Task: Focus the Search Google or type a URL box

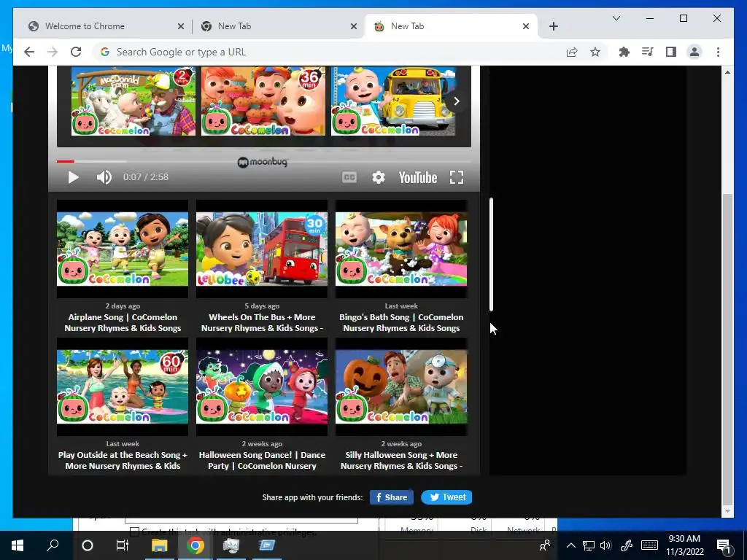Action: [x=329, y=52]
